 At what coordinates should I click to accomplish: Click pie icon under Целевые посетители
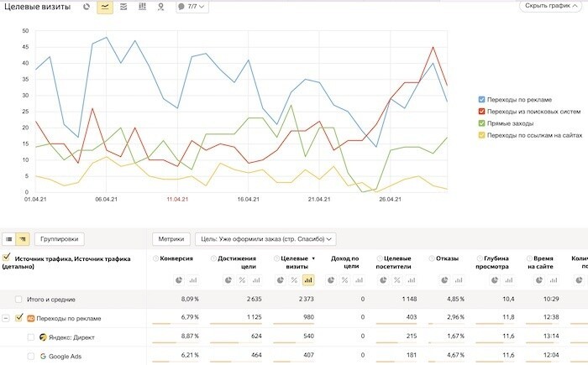(383, 280)
